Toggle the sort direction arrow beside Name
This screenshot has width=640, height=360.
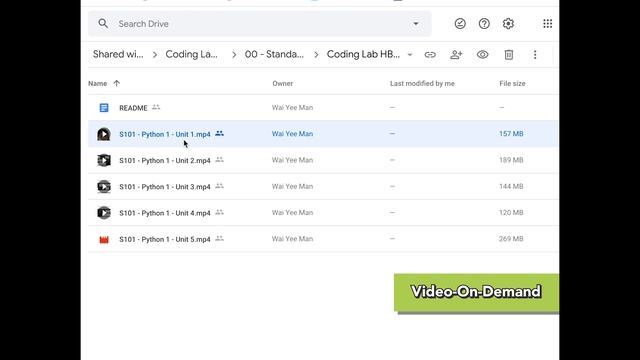click(117, 83)
